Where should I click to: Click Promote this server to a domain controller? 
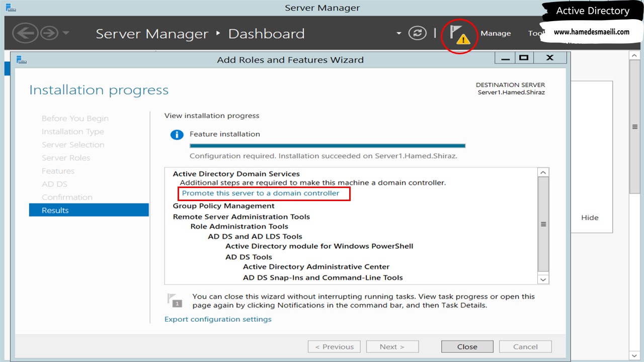pos(261,193)
